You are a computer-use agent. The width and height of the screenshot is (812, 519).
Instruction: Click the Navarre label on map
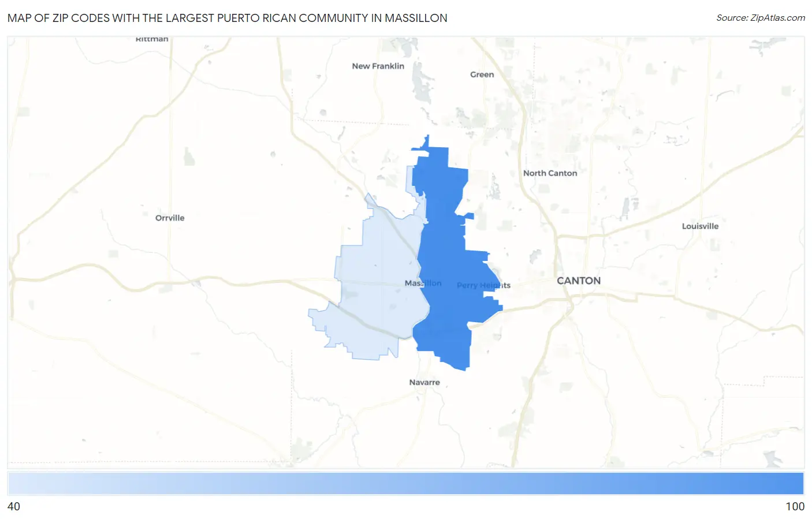424,382
